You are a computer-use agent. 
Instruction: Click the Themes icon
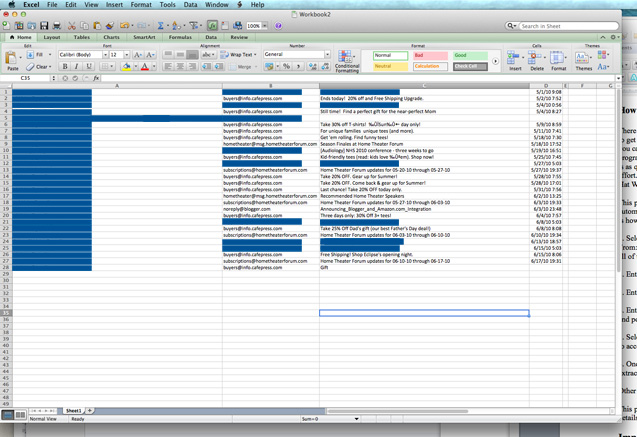pyautogui.click(x=584, y=61)
